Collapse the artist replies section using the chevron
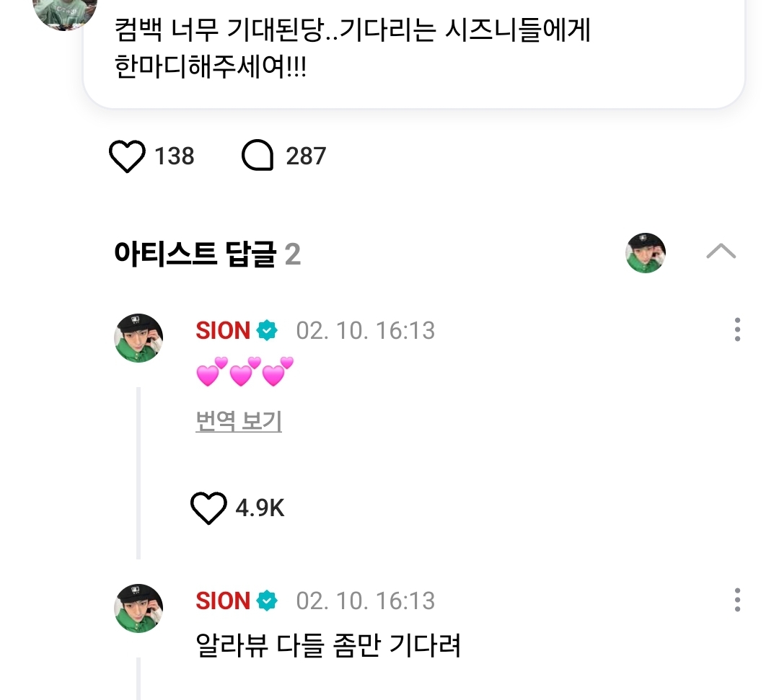This screenshot has height=700, width=779. point(721,252)
